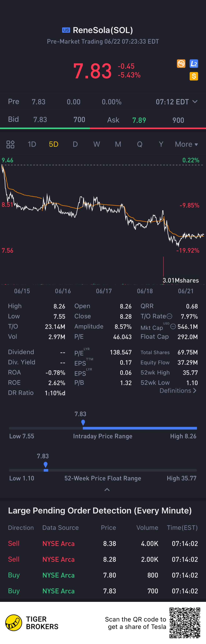Open the More chart periods dropdown
This screenshot has width=206, height=644.
(x=186, y=144)
